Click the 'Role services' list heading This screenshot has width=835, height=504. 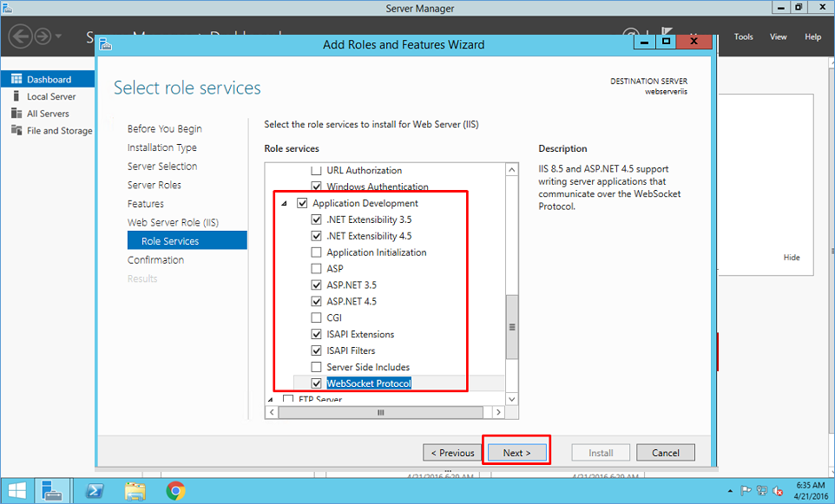(292, 148)
